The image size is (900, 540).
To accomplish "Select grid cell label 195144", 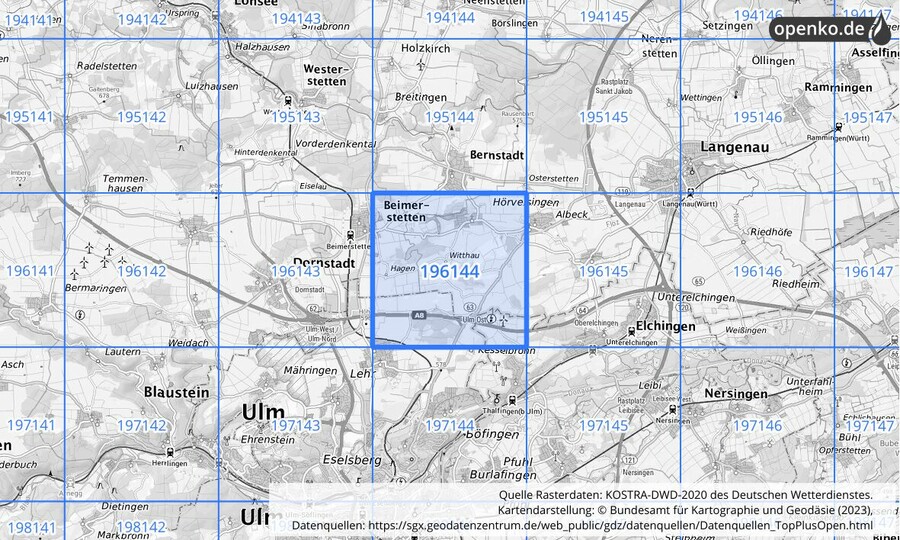I will tap(449, 117).
